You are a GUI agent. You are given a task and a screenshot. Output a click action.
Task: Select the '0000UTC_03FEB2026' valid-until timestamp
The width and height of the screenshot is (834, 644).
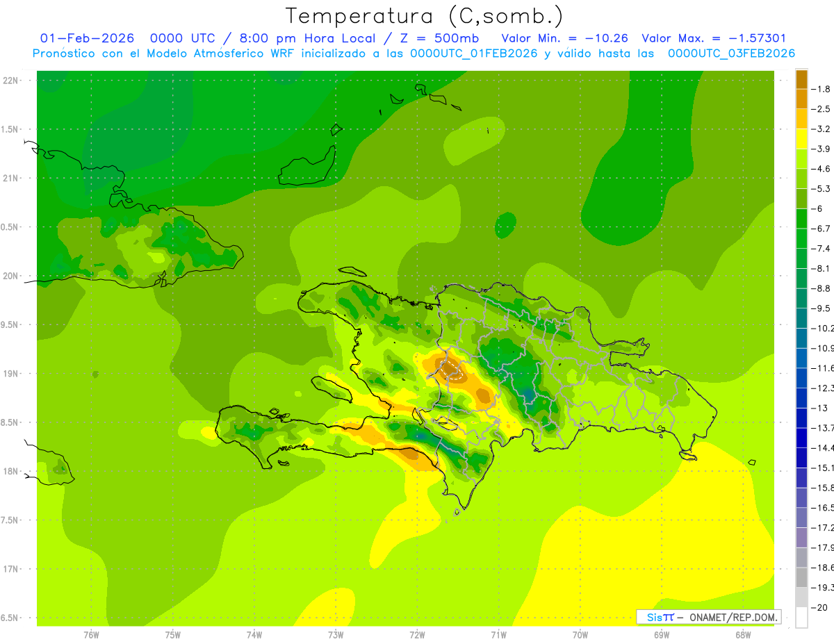[x=731, y=53]
